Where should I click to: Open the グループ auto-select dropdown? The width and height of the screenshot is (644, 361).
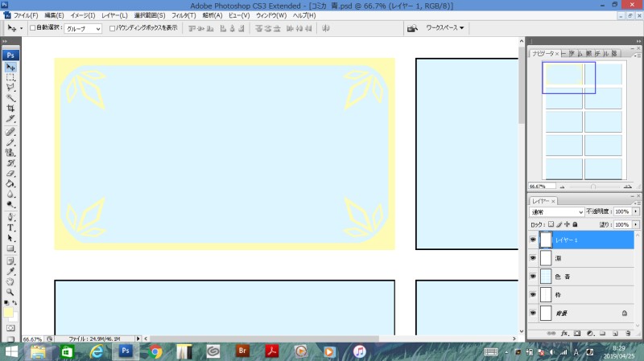[83, 29]
